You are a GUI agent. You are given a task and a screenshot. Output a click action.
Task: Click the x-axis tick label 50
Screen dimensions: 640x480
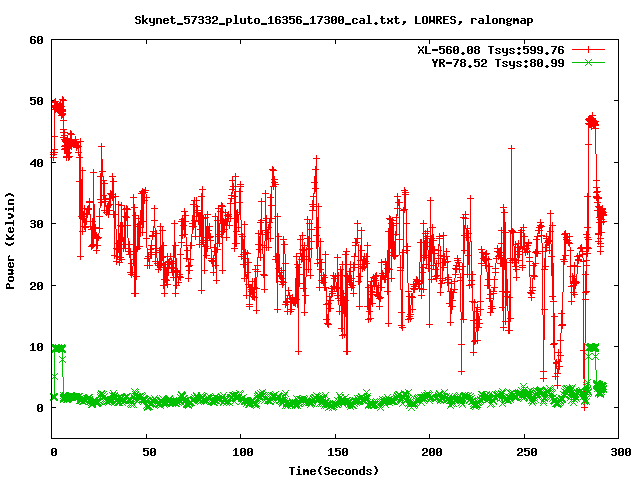(149, 452)
